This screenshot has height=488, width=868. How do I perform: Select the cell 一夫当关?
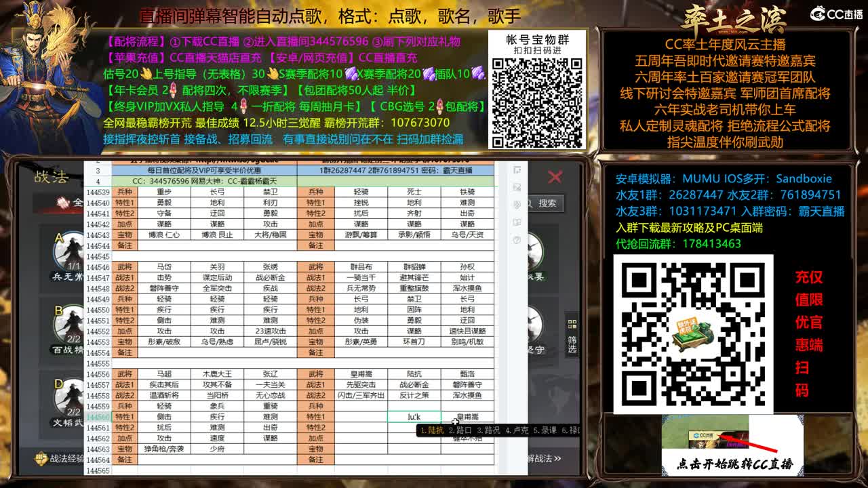point(270,385)
